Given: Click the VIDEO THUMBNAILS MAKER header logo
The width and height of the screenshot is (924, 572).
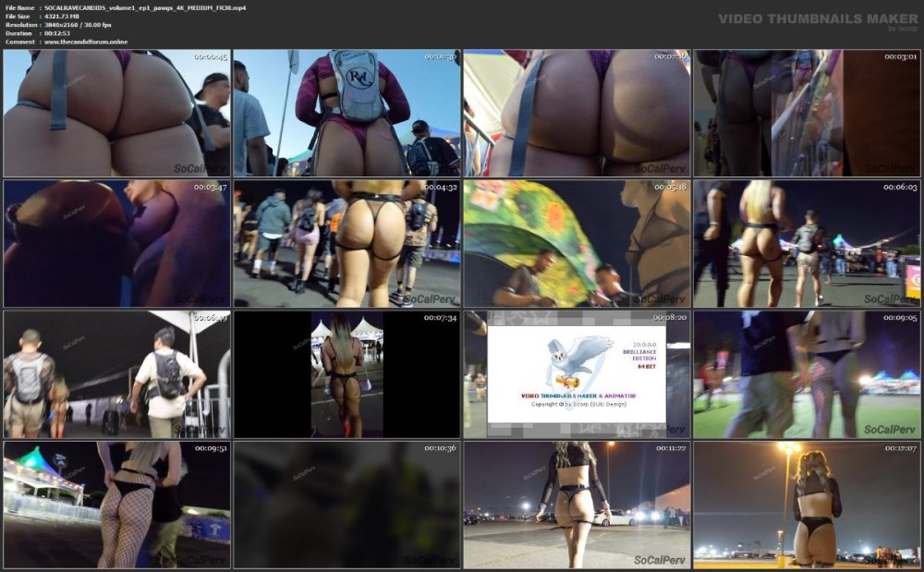Looking at the screenshot, I should click(818, 20).
